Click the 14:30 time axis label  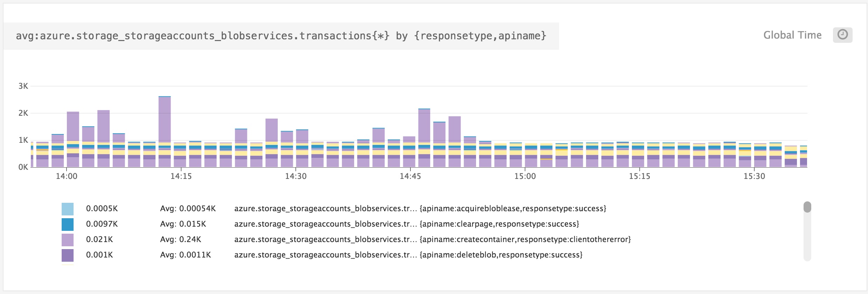click(296, 176)
